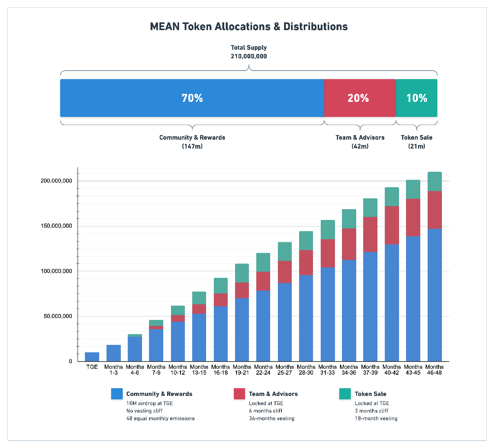Click the teal segment of Months 10-12 bar
The height and width of the screenshot is (448, 494).
click(x=178, y=311)
